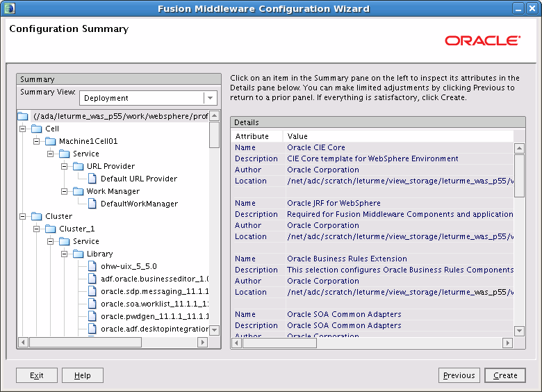The height and width of the screenshot is (392, 542).
Task: Select the DefaultWorkManager tree item
Action: point(139,204)
